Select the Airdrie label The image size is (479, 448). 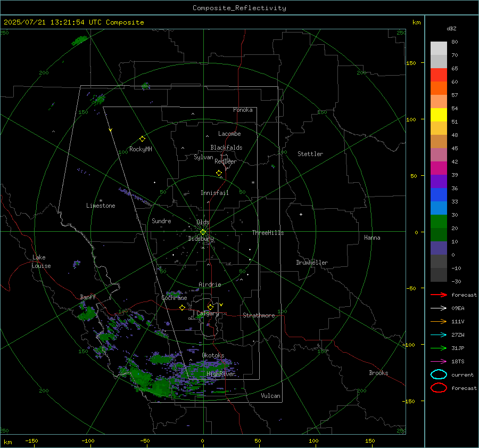click(x=210, y=284)
